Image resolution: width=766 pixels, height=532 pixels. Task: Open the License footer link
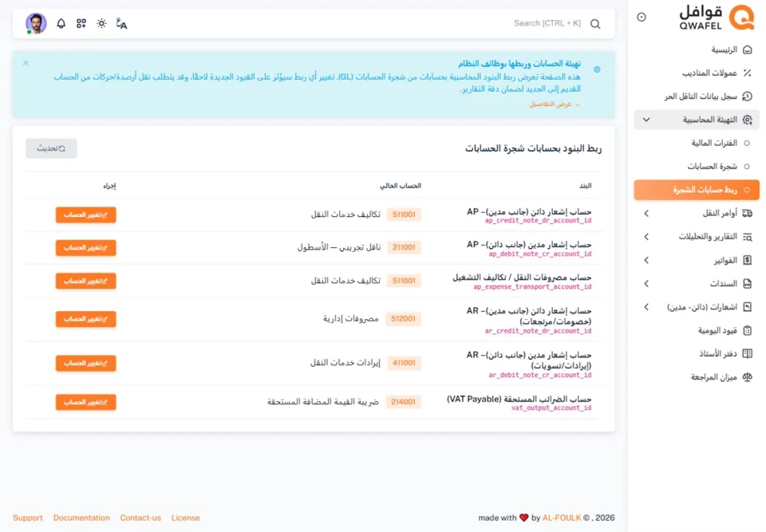[186, 518]
